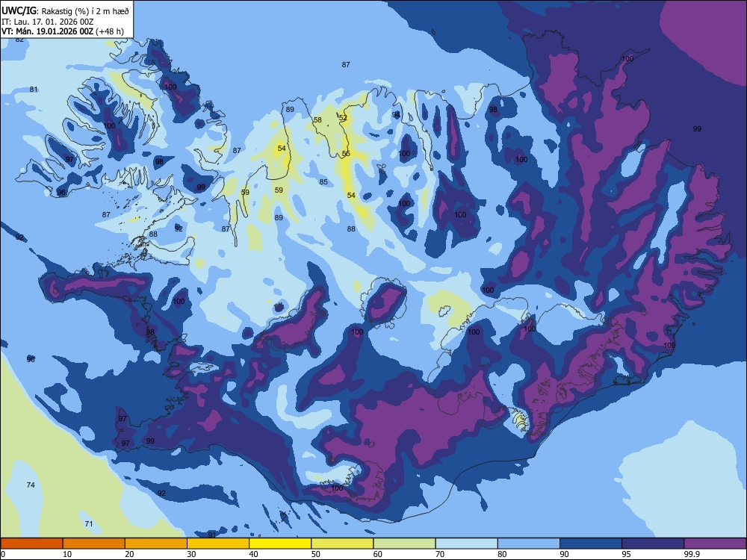Select the light blue 70–80 legend swatch
This screenshot has width=747, height=560.
point(466,544)
